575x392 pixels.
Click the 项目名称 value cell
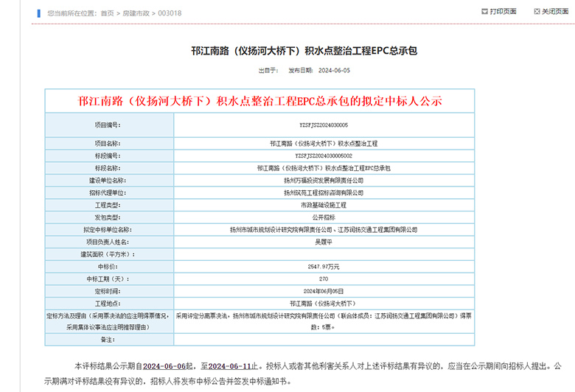[324, 144]
